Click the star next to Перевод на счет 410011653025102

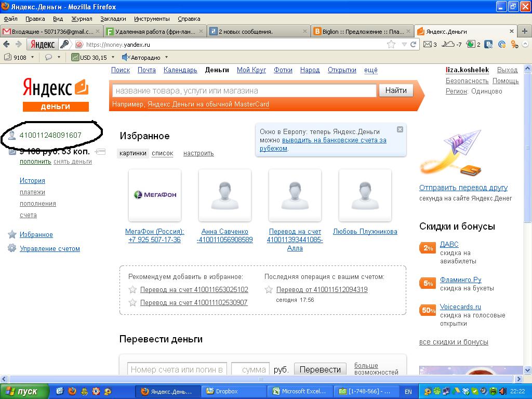(x=132, y=290)
